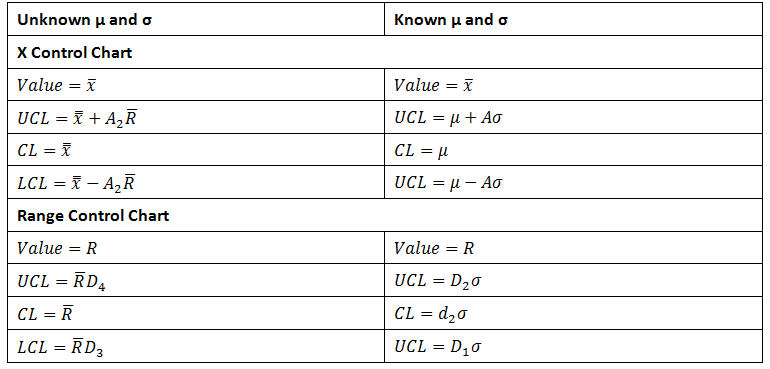Click the 'CL = μ' cell
770x369 pixels.
coord(573,150)
